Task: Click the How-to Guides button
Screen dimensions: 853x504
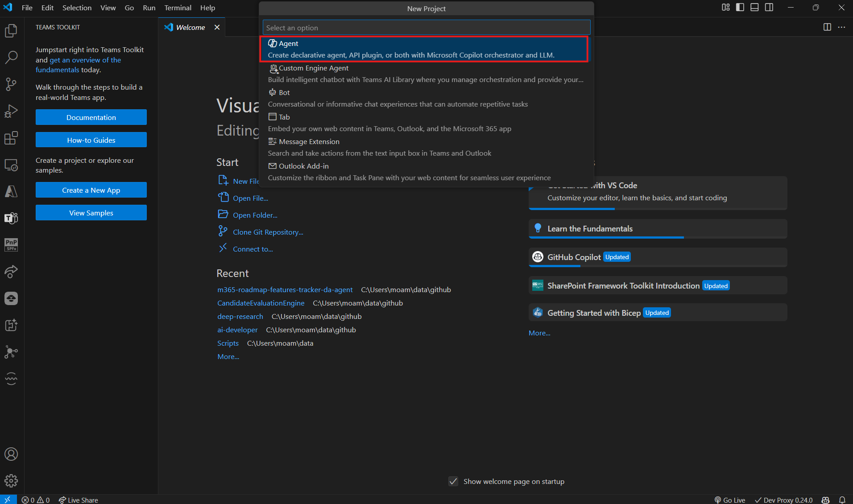Action: (91, 140)
